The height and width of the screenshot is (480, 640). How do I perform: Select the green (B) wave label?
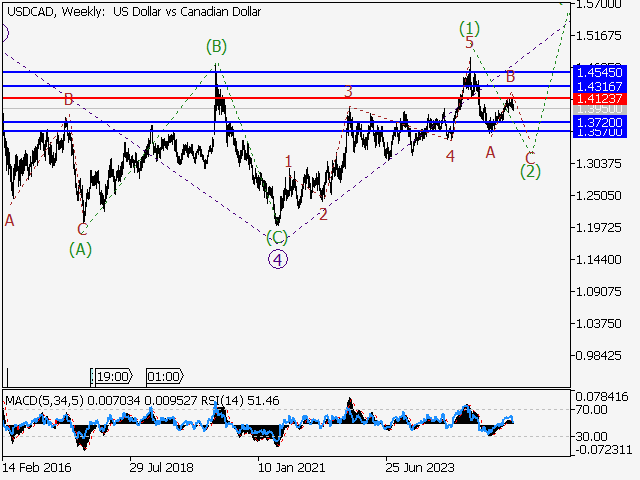(216, 46)
